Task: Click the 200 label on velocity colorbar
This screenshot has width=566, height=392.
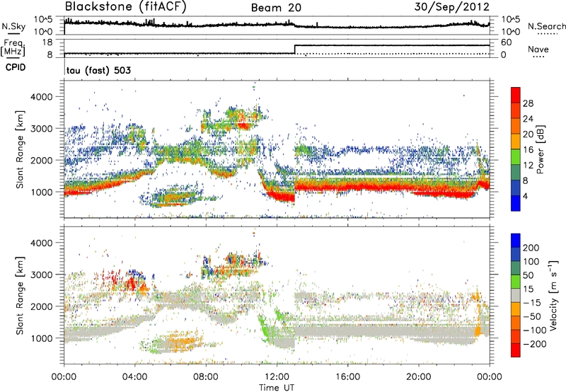Action: pyautogui.click(x=531, y=248)
